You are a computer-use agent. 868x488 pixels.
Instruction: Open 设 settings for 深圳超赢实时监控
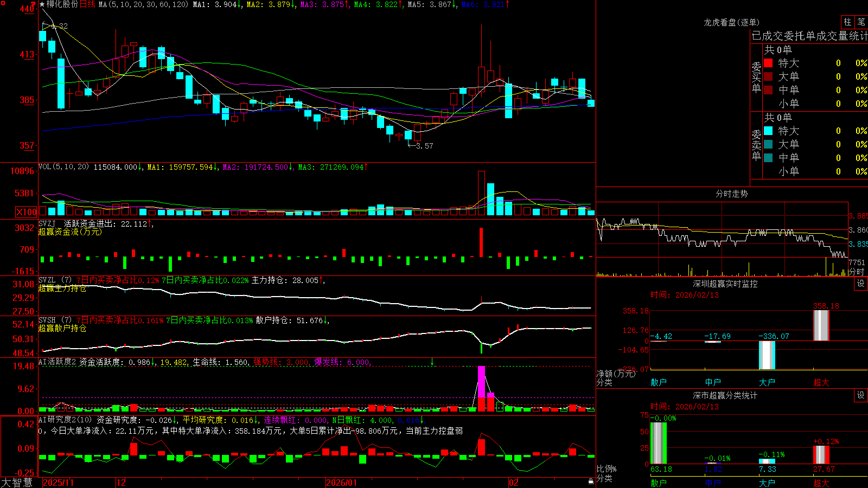(x=861, y=284)
